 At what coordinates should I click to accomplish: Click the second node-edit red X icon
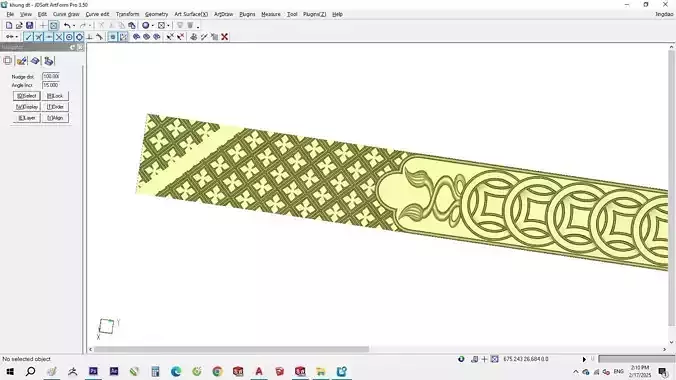[x=181, y=37]
